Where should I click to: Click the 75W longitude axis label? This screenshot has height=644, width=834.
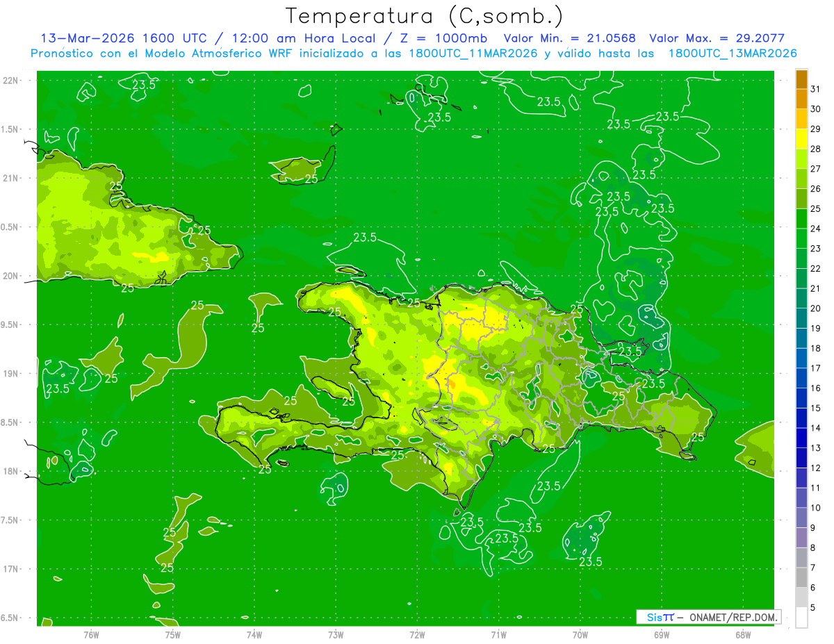[x=172, y=634]
